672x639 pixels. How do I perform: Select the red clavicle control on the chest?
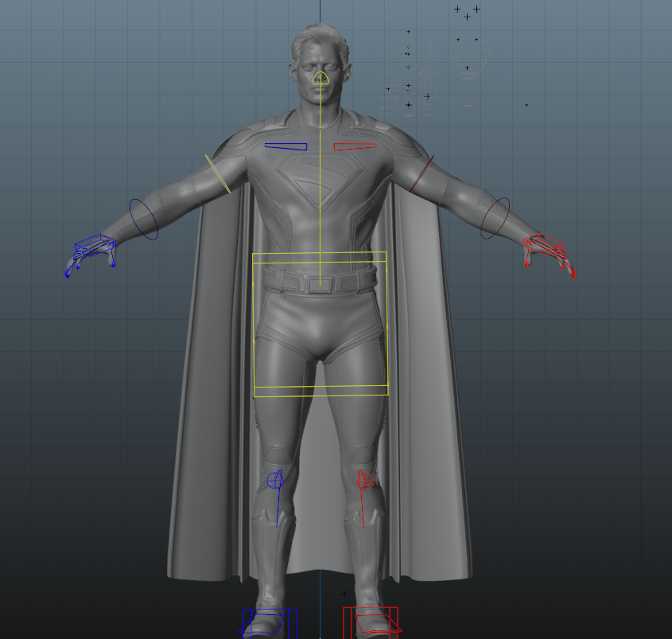click(x=355, y=146)
